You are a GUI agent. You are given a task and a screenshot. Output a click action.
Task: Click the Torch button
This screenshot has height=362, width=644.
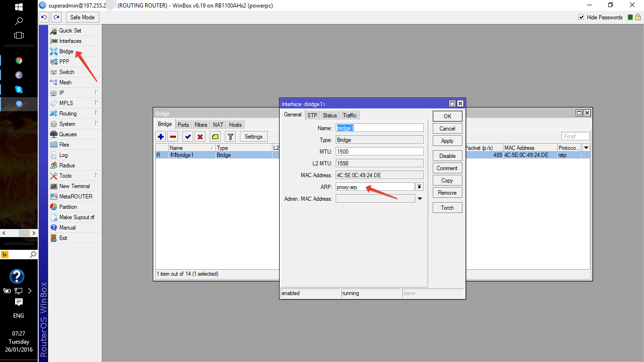click(447, 208)
